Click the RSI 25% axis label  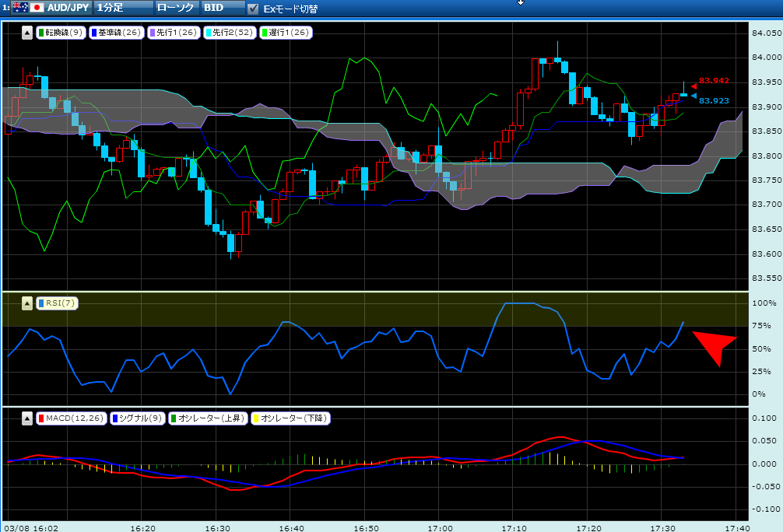[x=761, y=372]
